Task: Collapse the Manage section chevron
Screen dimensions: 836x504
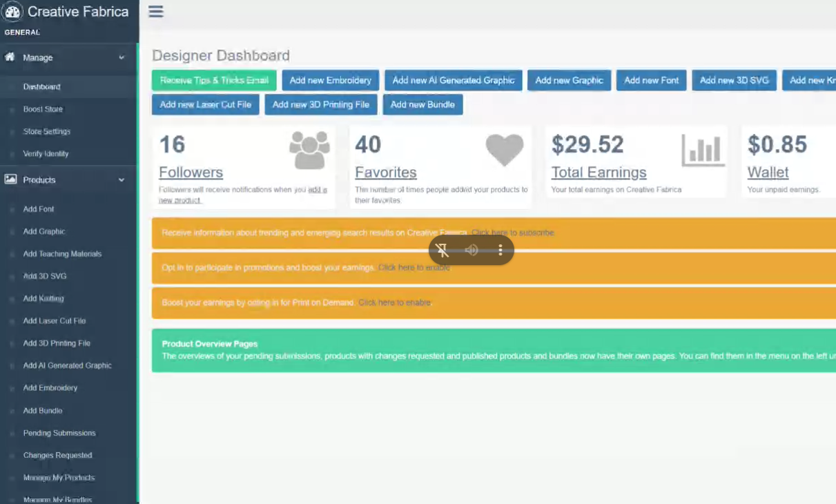Action: [121, 57]
